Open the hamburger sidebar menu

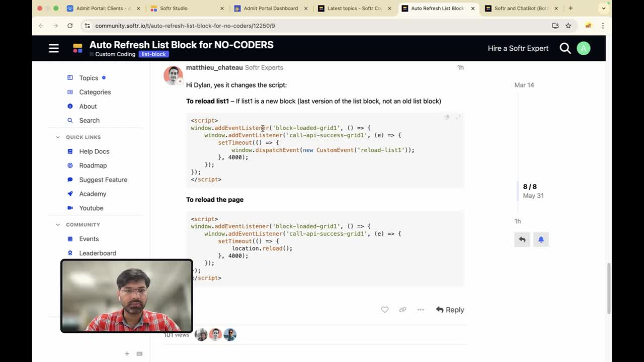[x=54, y=48]
